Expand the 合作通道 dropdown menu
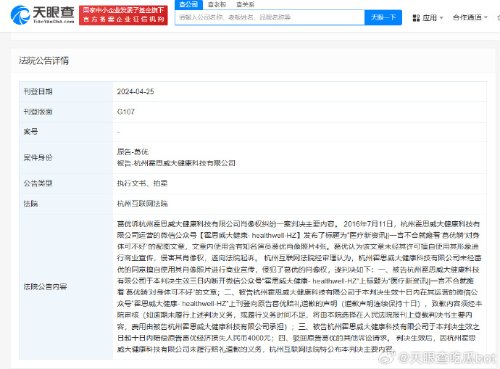This screenshot has height=369, width=500. [x=470, y=17]
